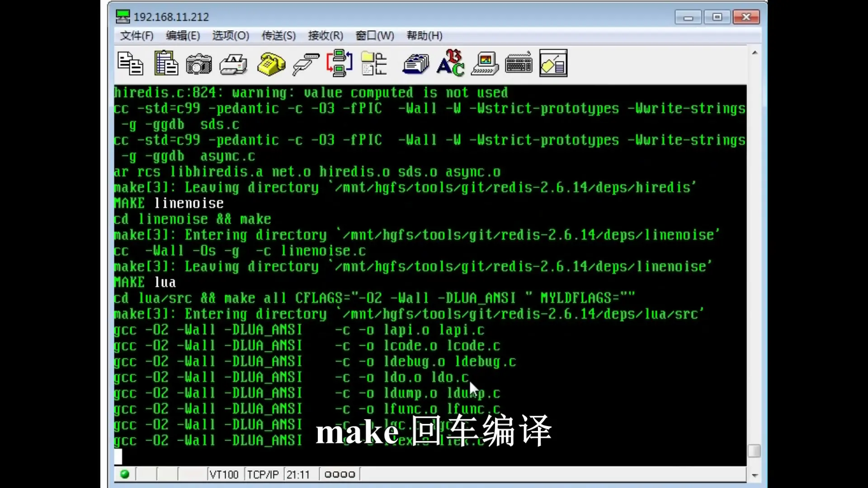868x488 pixels.
Task: Click the vertical scrollbar thumb
Action: pyautogui.click(x=755, y=451)
